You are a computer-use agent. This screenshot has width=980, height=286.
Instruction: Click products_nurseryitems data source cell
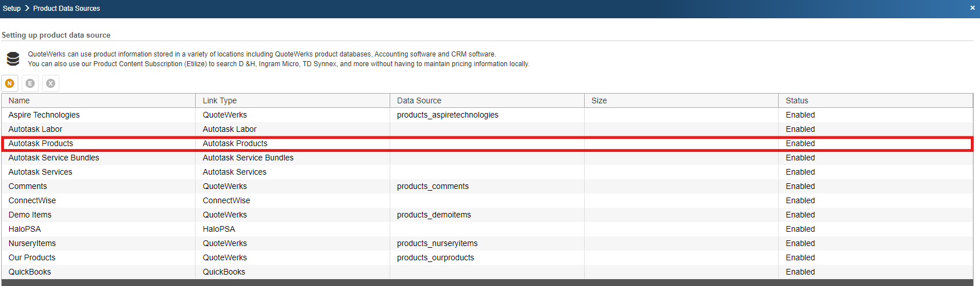click(437, 243)
